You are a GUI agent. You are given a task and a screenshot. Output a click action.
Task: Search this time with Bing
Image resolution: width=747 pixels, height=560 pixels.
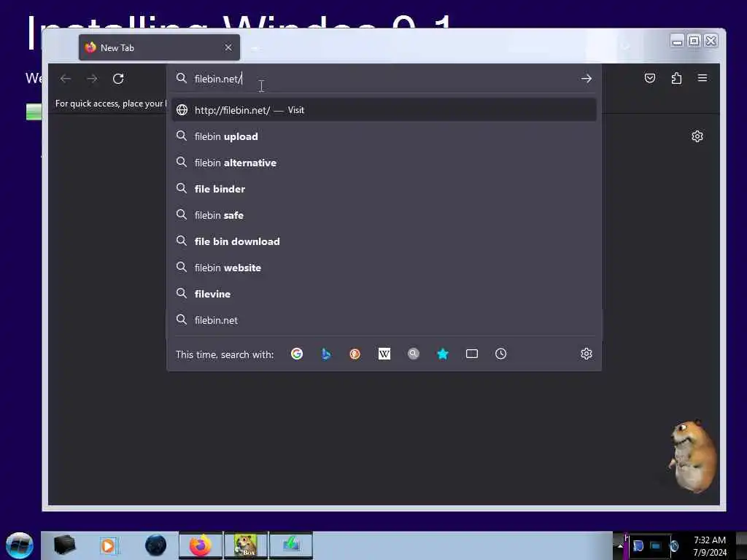click(326, 354)
